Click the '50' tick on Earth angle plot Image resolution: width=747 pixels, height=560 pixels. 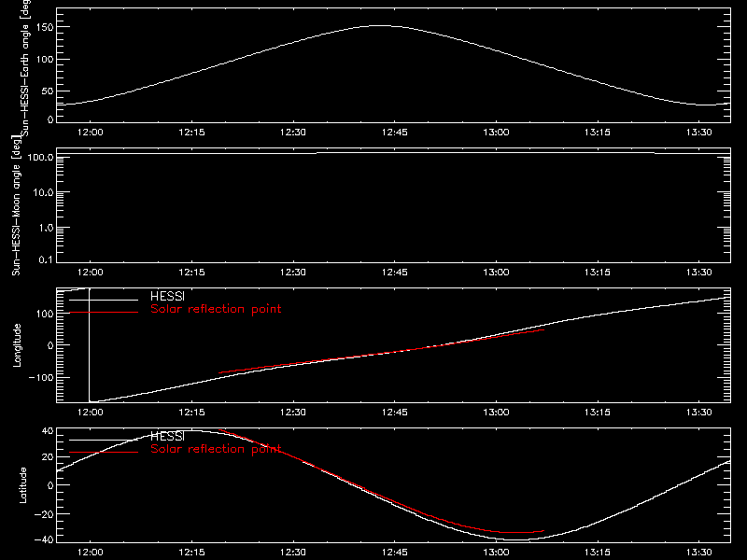click(48, 91)
